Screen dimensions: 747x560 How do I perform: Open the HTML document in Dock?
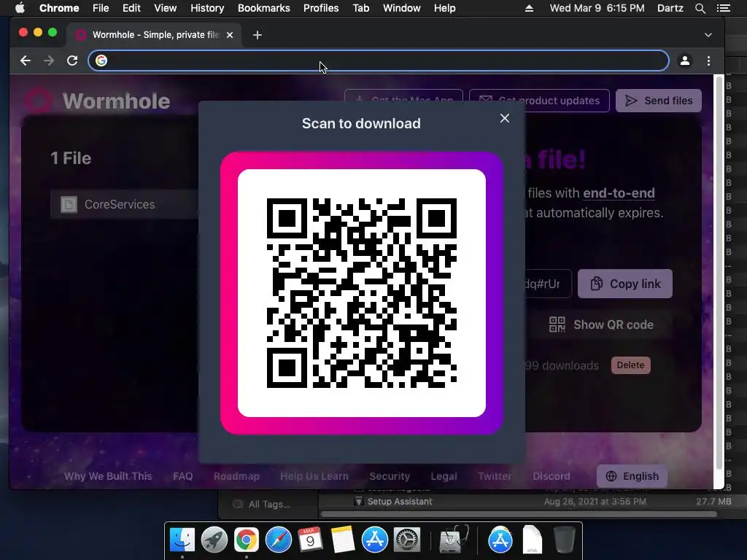coord(532,540)
